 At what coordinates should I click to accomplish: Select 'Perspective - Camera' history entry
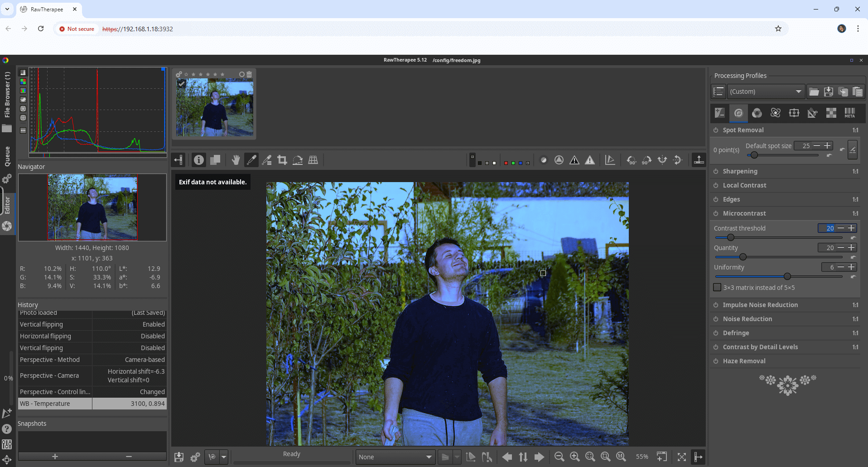92,376
